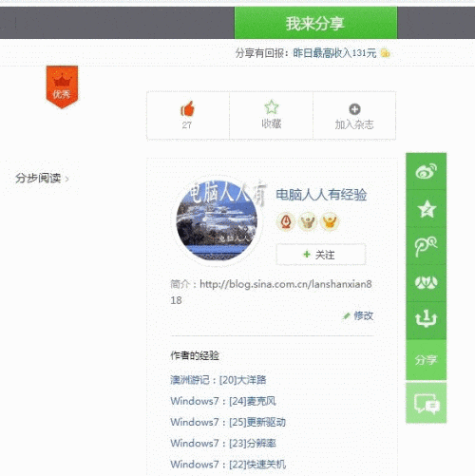Image resolution: width=475 pixels, height=476 pixels.
Task: Open link Windows7：[22]快速关机
Action: tap(228, 465)
